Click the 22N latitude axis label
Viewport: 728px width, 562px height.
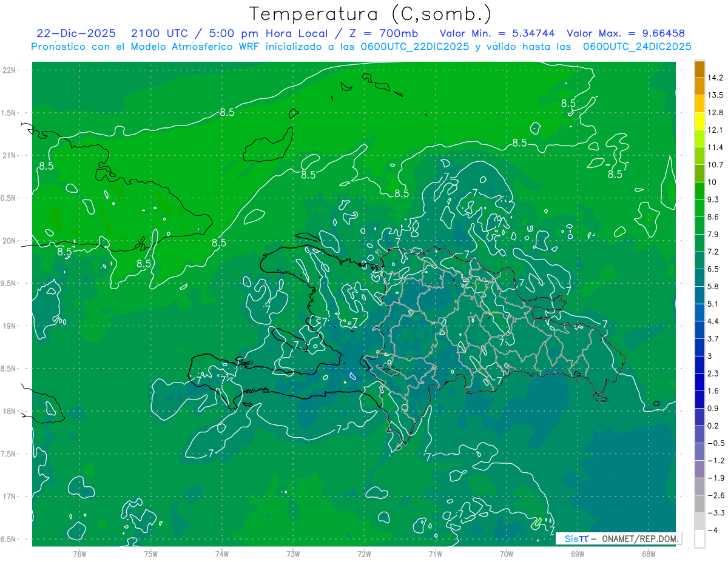[x=9, y=70]
